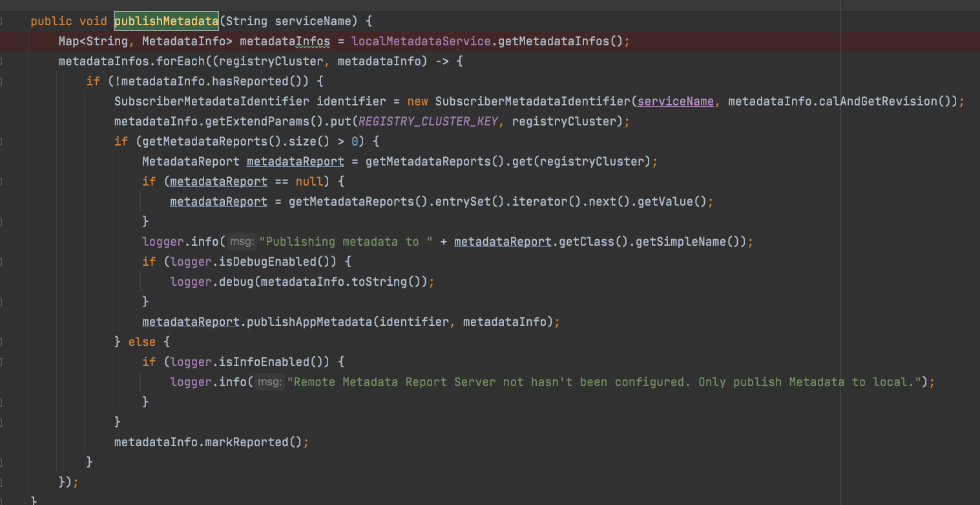Screen dimensions: 980x505
Task: Click the squiggly-underlined metadataInfos variable declaration
Action: [x=285, y=41]
